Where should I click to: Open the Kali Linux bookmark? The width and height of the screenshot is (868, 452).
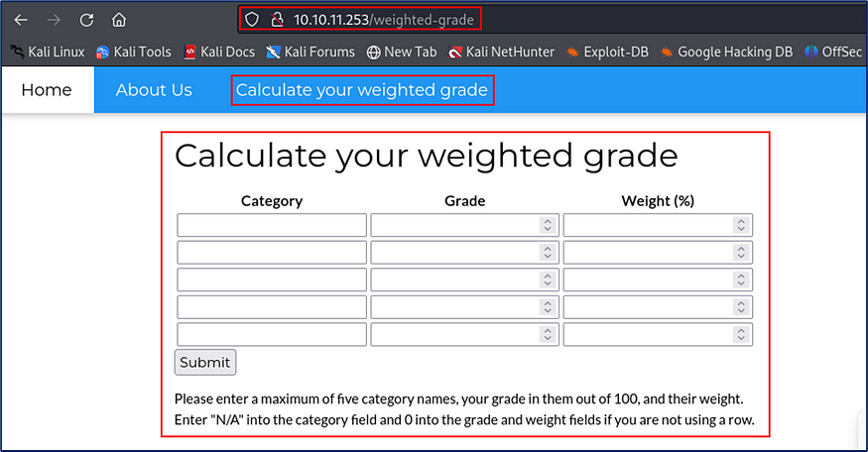pyautogui.click(x=49, y=52)
